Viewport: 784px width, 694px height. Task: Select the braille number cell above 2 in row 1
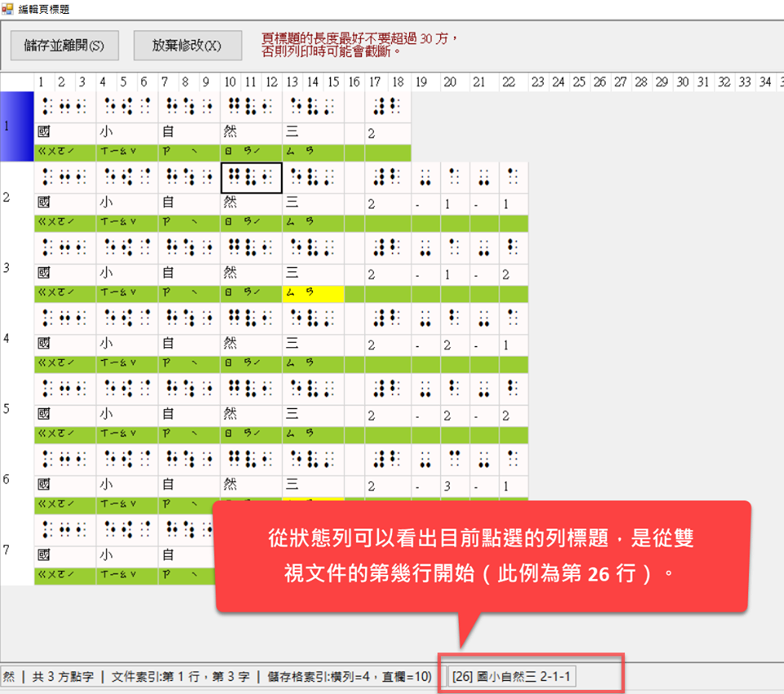[385, 106]
